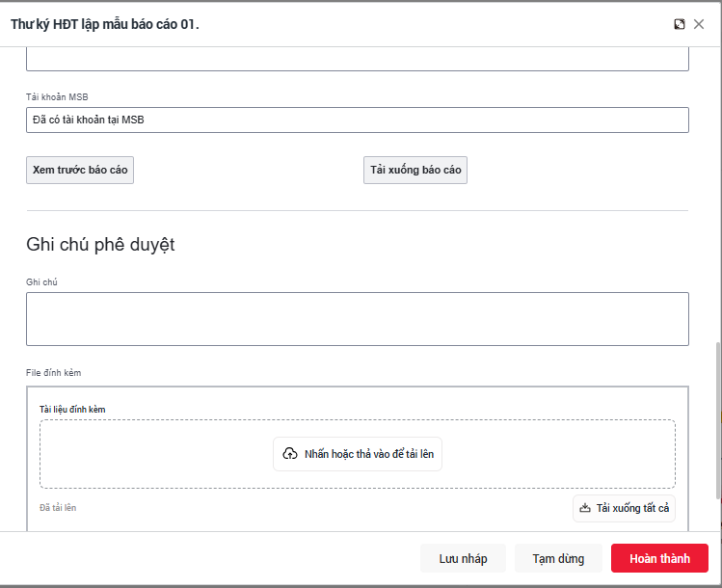Click the Tài khoản MSB field

click(357, 120)
